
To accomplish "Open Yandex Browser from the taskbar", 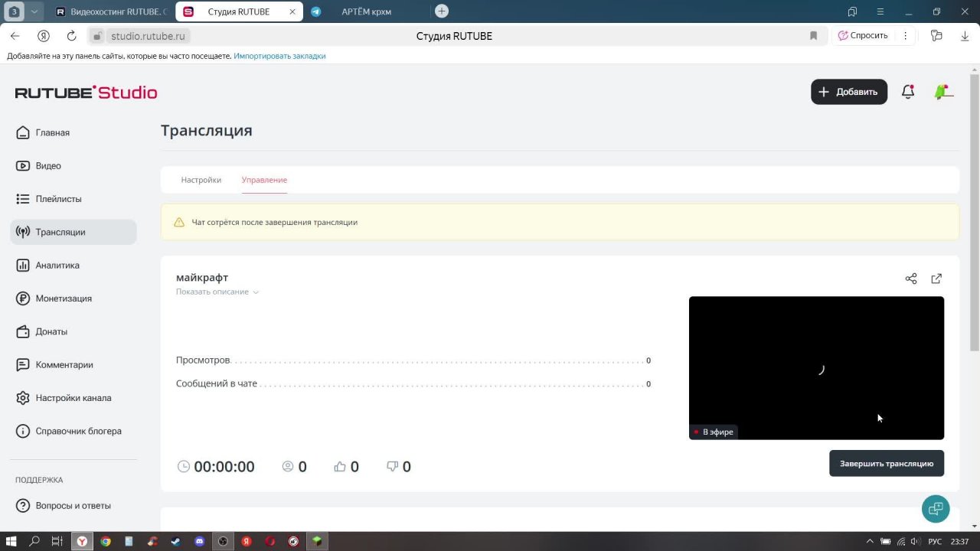I will pos(81,541).
